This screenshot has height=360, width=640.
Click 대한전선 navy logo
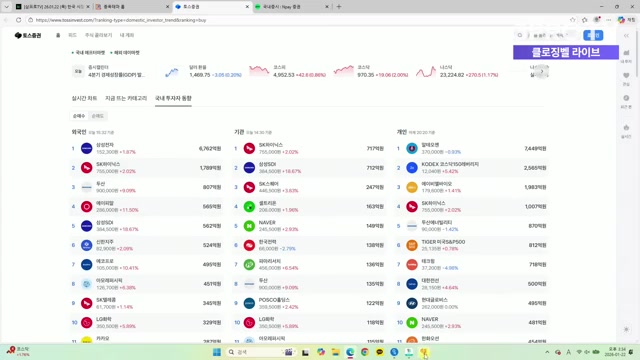412,284
